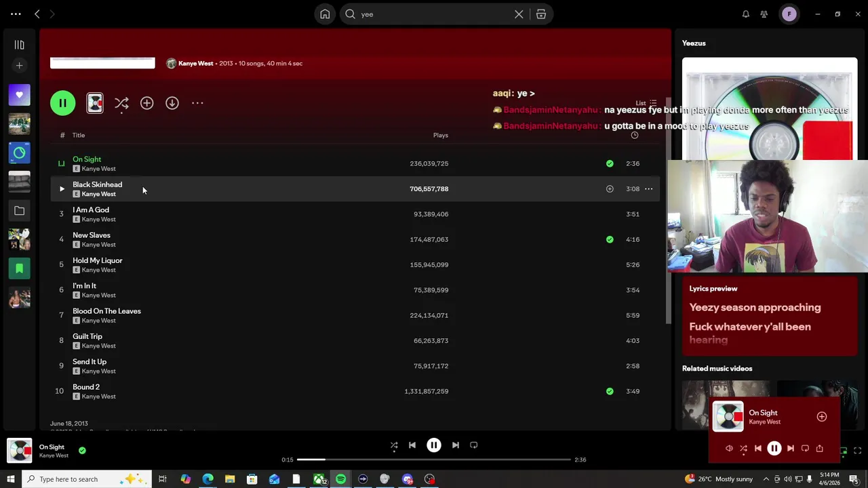Click the album cover preview beside pause button
The width and height of the screenshot is (868, 488).
pos(95,103)
